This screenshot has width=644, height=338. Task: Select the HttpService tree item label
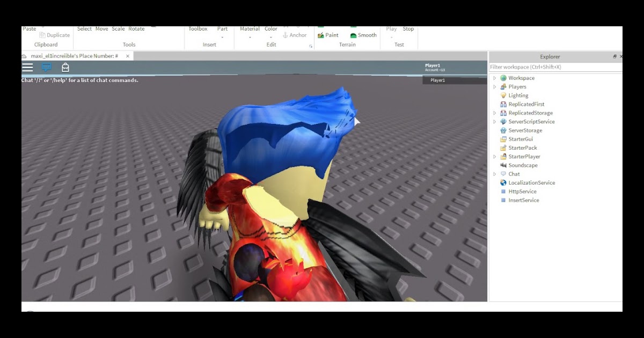[x=523, y=191]
